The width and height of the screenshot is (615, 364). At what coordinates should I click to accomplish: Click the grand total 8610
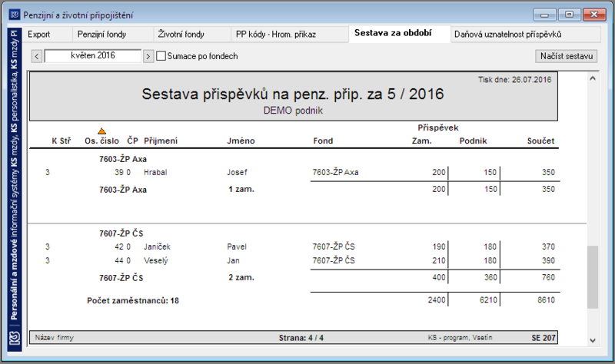546,300
